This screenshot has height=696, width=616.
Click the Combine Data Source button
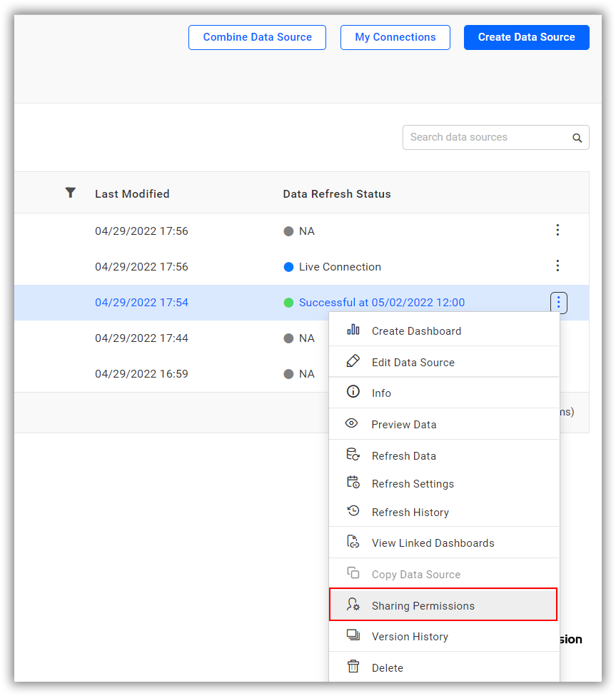[257, 37]
